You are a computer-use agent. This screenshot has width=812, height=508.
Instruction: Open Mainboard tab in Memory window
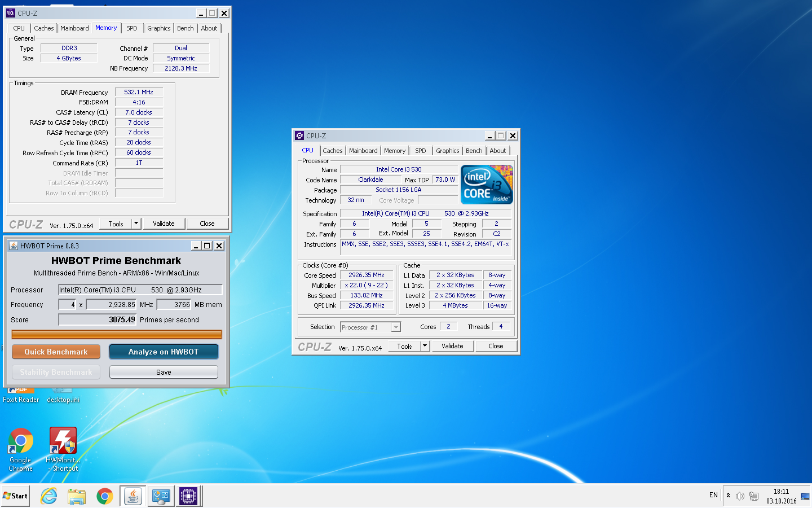tap(74, 28)
